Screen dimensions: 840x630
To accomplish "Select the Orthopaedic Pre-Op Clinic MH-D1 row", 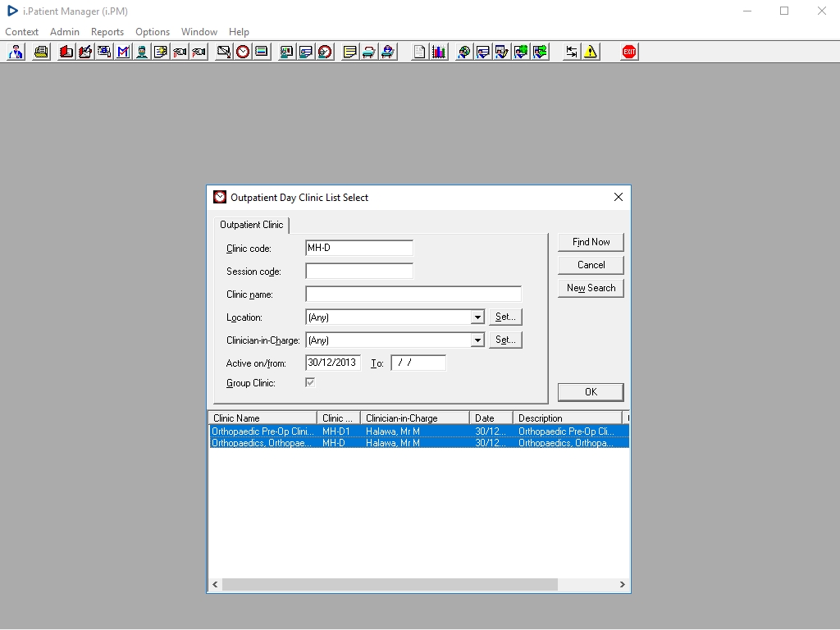I will coord(419,431).
